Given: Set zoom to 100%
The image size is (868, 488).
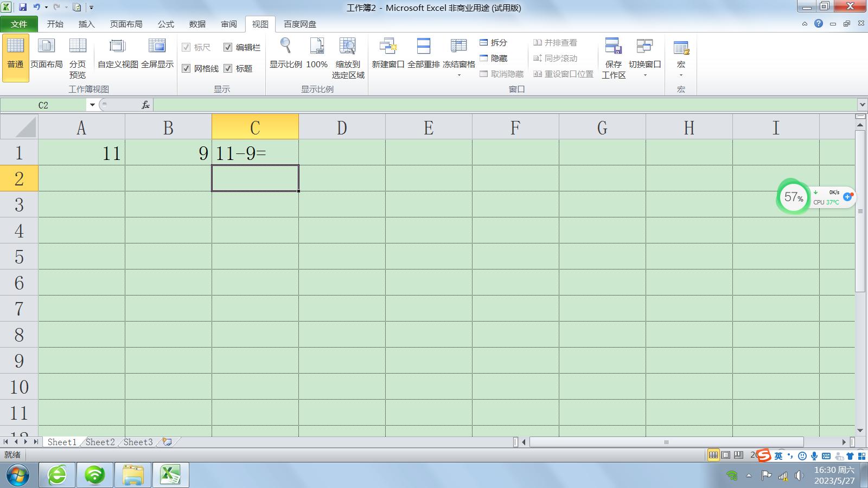Looking at the screenshot, I should tap(317, 47).
